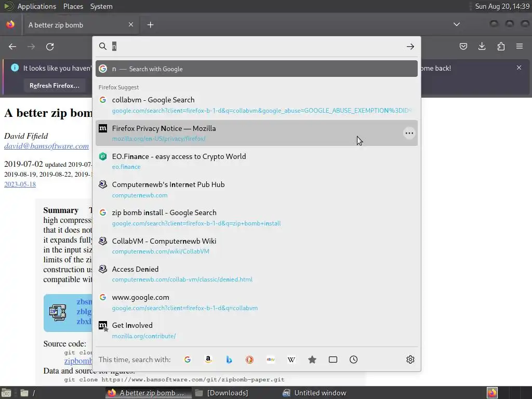Click the 2023-05-18 date link
This screenshot has width=532, height=399.
(x=20, y=184)
